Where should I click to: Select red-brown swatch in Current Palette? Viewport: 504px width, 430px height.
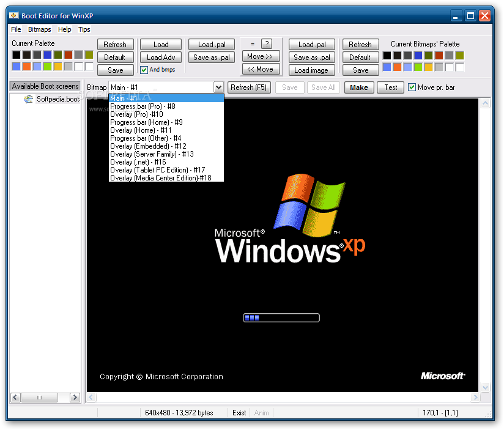pos(68,55)
